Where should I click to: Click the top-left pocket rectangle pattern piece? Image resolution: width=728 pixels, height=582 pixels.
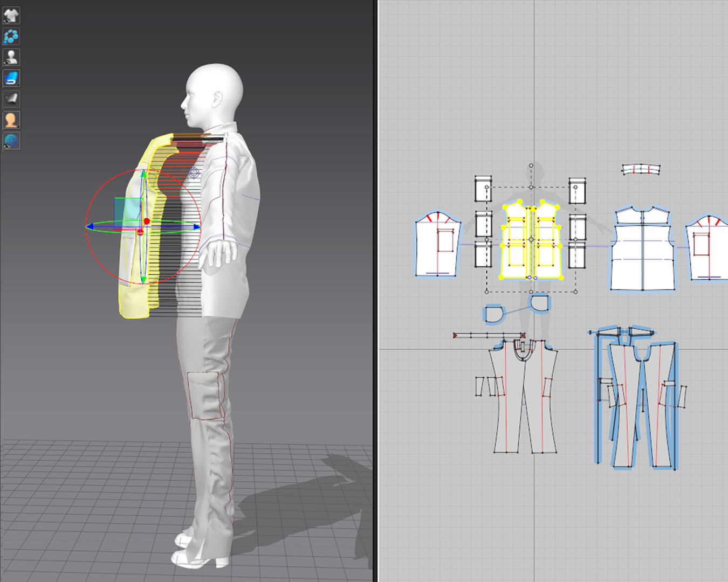point(483,189)
